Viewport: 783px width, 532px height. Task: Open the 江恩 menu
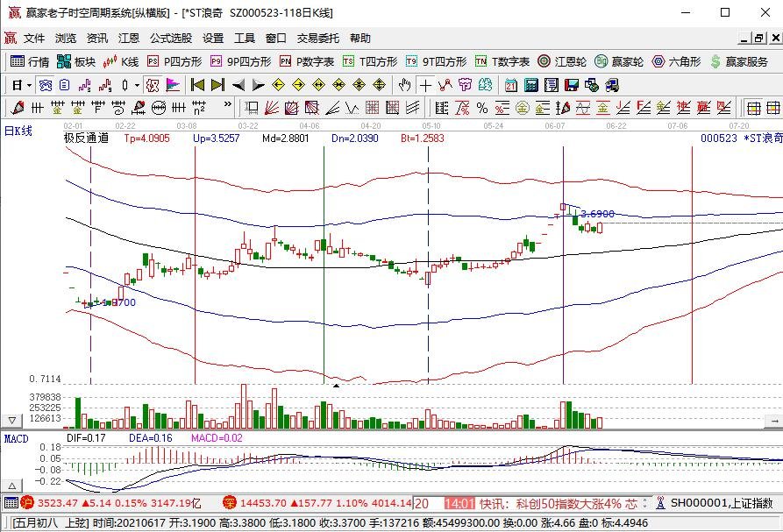[x=129, y=39]
